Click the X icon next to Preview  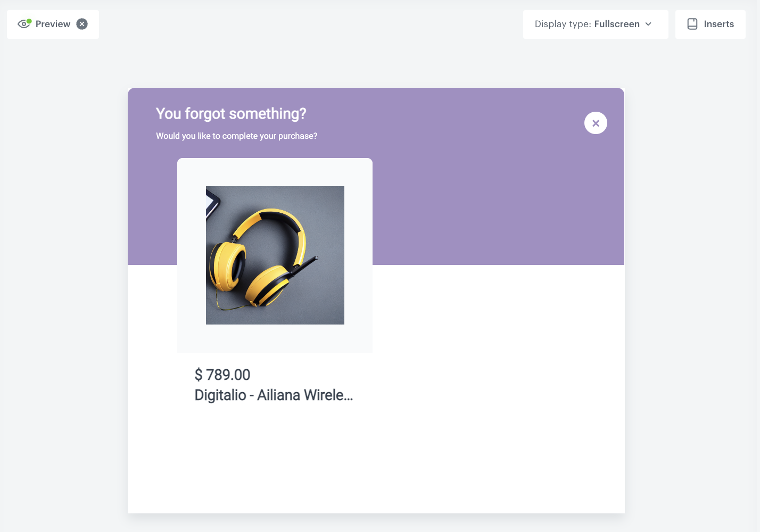(82, 23)
